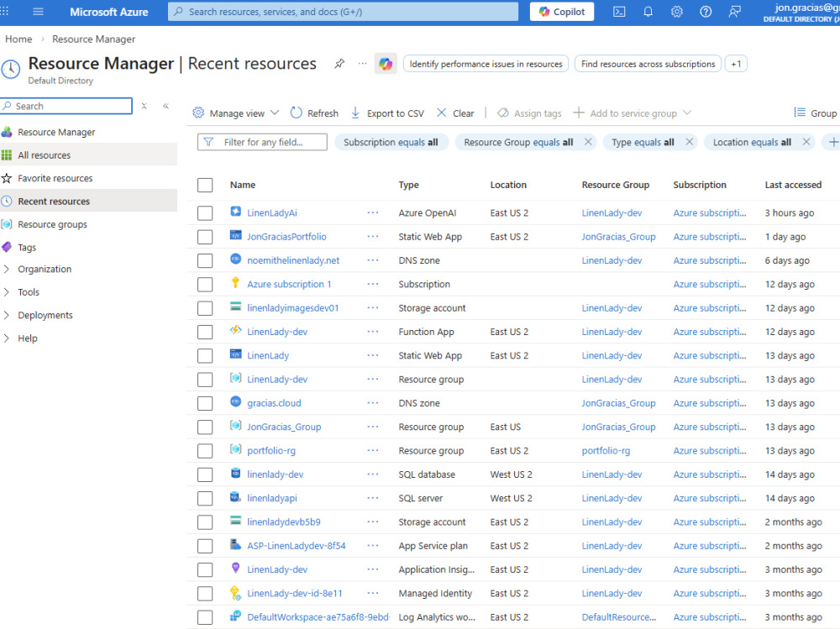Click the sidebar Search field

(x=66, y=106)
